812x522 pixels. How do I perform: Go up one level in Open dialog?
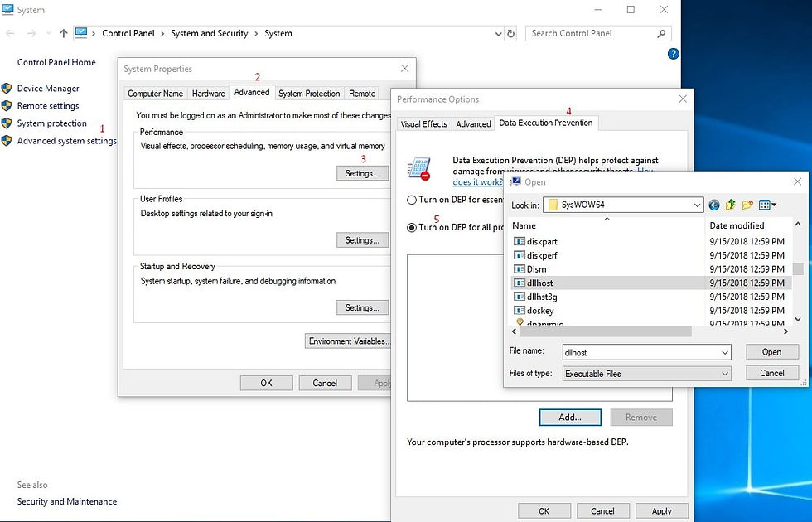731,205
